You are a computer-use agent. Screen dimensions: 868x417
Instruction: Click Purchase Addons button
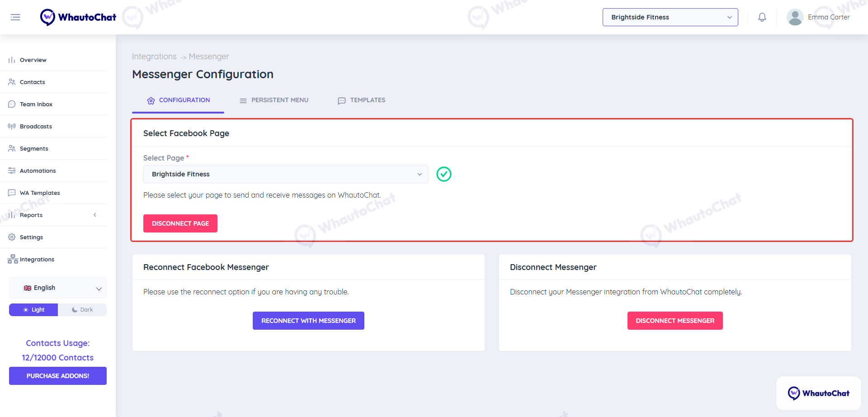58,376
